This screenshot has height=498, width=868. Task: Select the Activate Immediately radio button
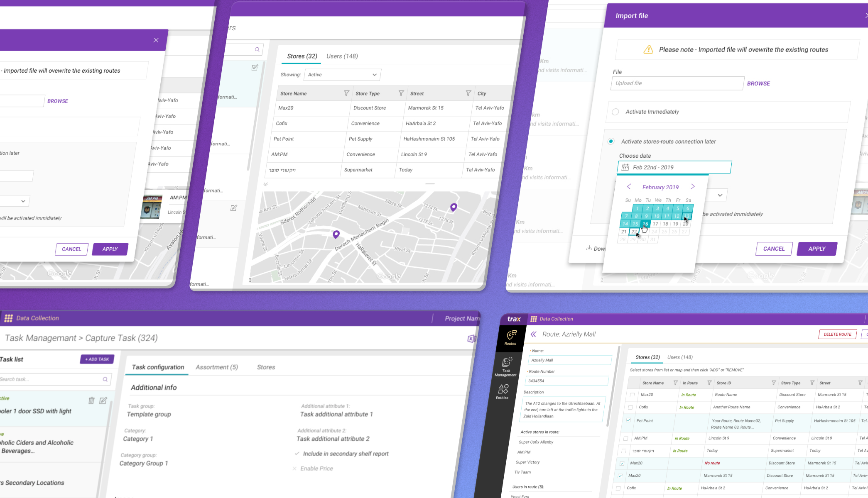(x=615, y=112)
